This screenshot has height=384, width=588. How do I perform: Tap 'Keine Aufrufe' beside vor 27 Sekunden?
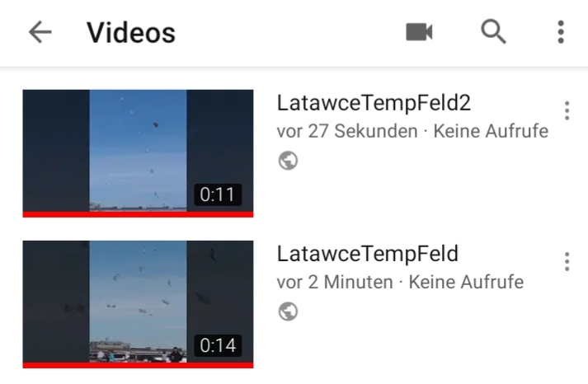point(491,132)
